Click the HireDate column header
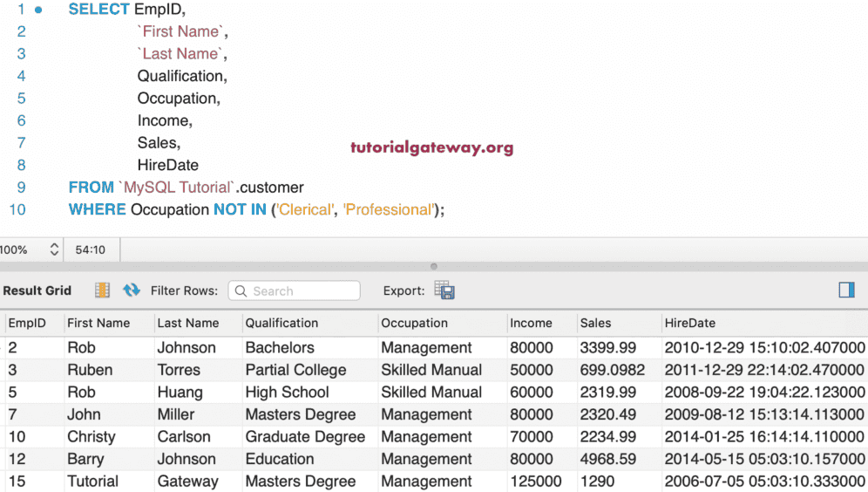This screenshot has width=868, height=492. pos(690,323)
